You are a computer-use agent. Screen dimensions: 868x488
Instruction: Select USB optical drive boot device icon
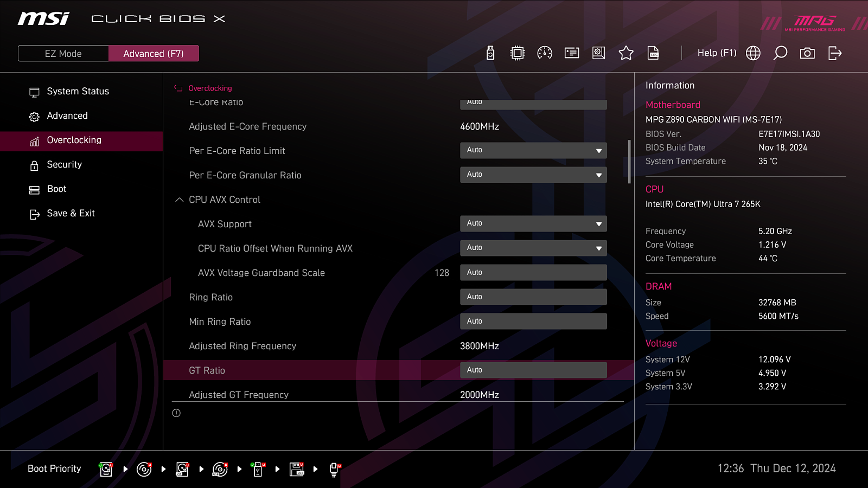(220, 469)
